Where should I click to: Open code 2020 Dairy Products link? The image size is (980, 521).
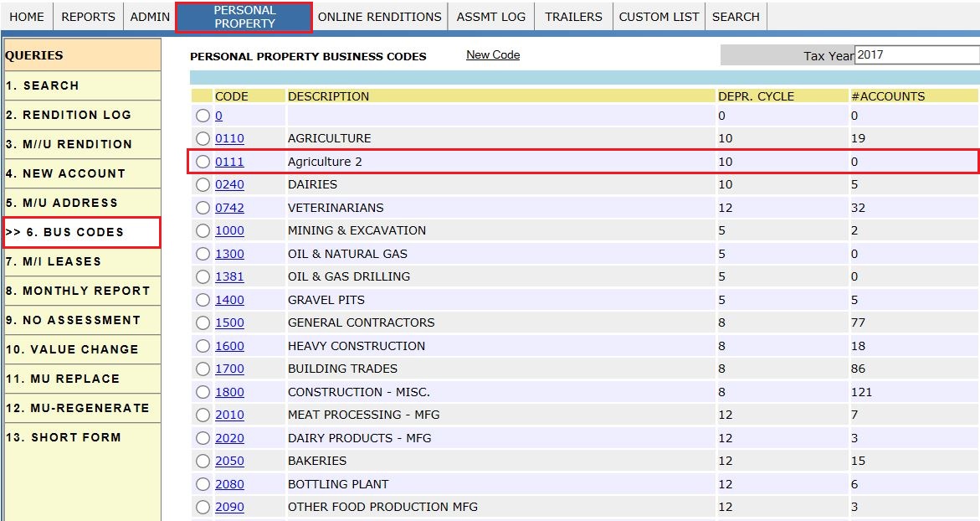(x=229, y=438)
